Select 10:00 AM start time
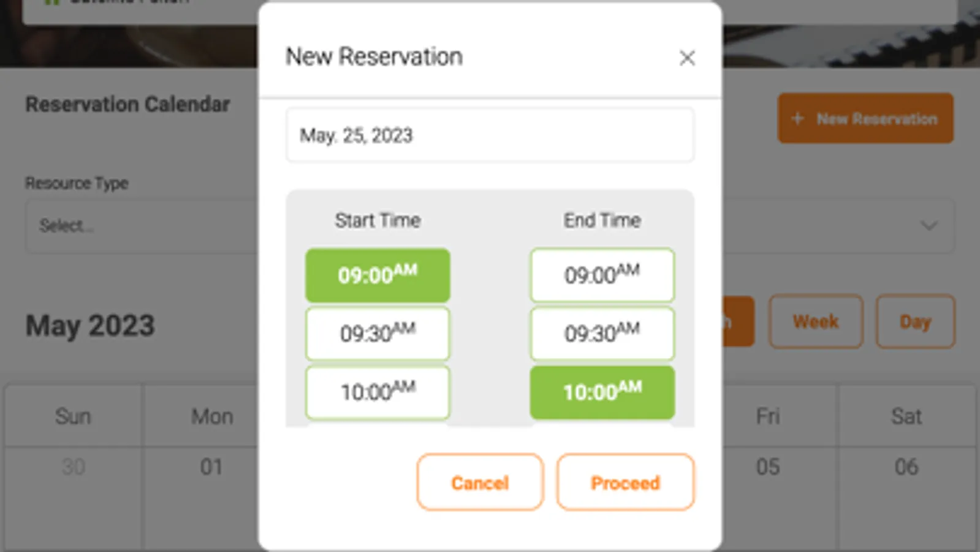 [378, 392]
